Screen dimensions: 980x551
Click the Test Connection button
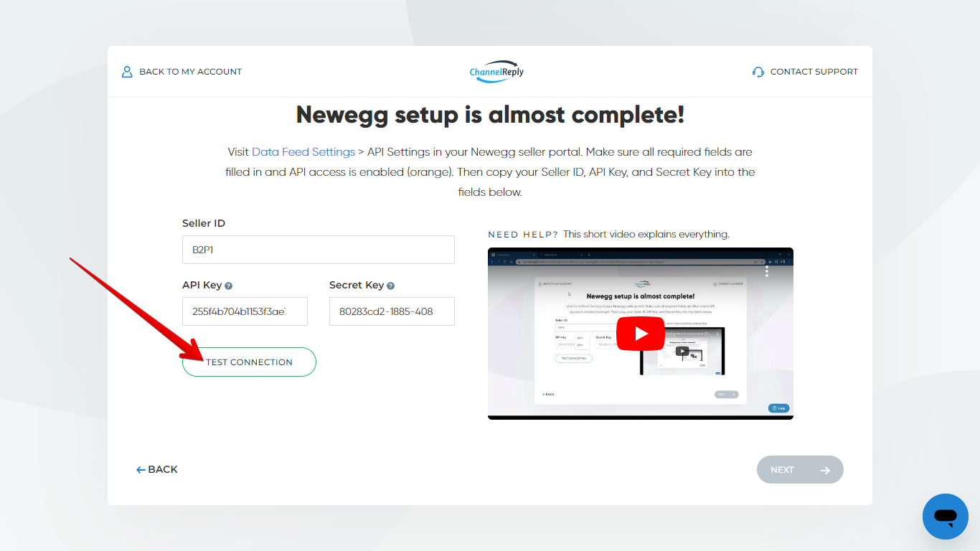coord(249,362)
